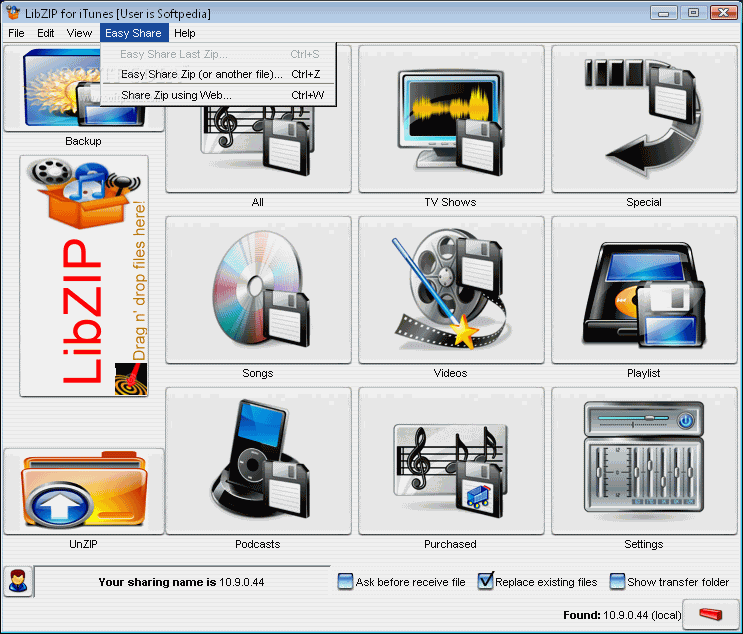
Task: Close the LibZIP for iTunes window
Action: [x=724, y=13]
